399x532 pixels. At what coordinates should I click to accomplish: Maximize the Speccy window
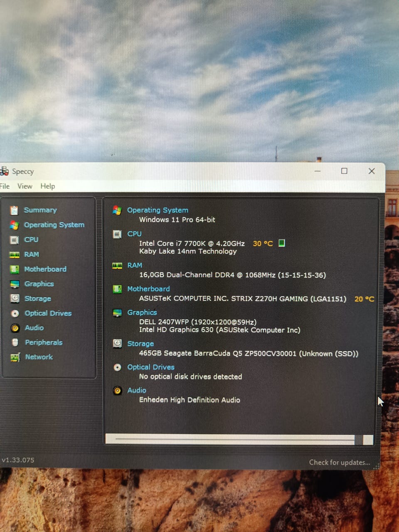click(344, 171)
